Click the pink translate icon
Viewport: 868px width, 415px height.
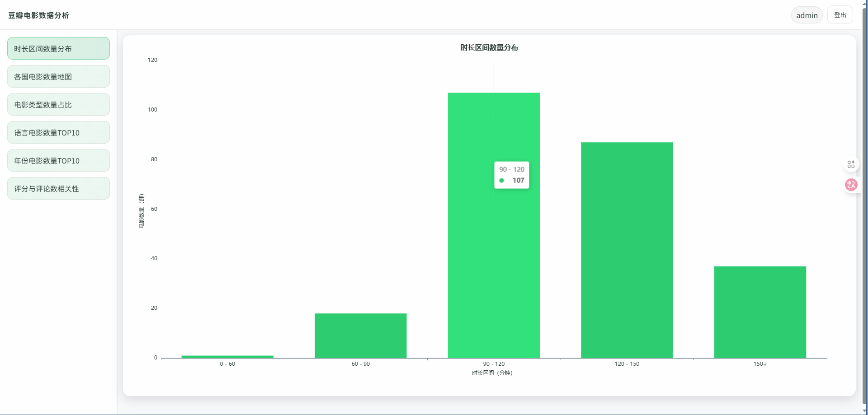coord(851,185)
